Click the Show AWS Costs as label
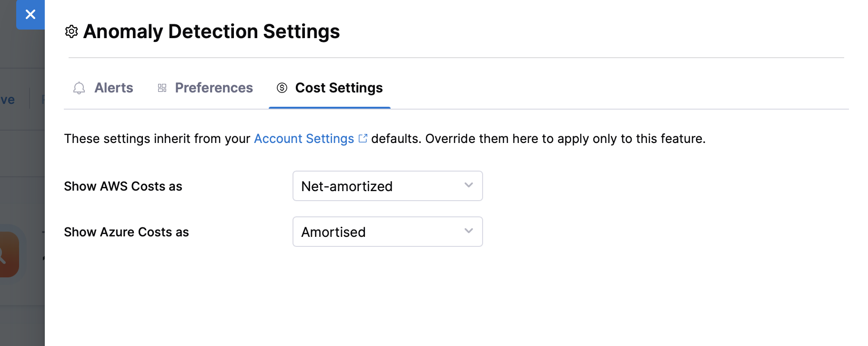This screenshot has width=868, height=346. point(123,186)
